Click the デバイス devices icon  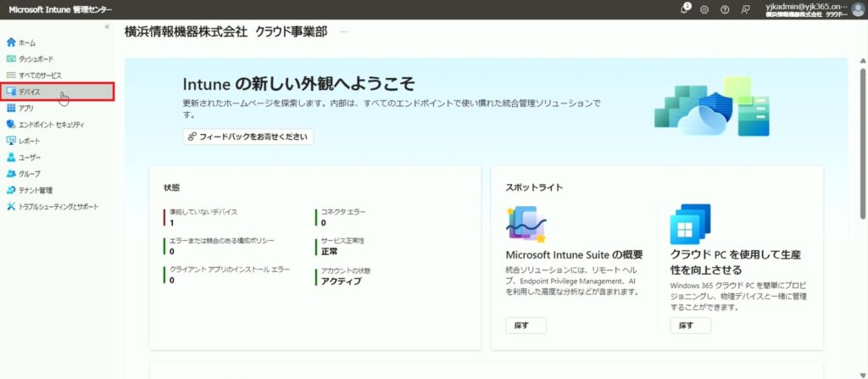click(11, 92)
